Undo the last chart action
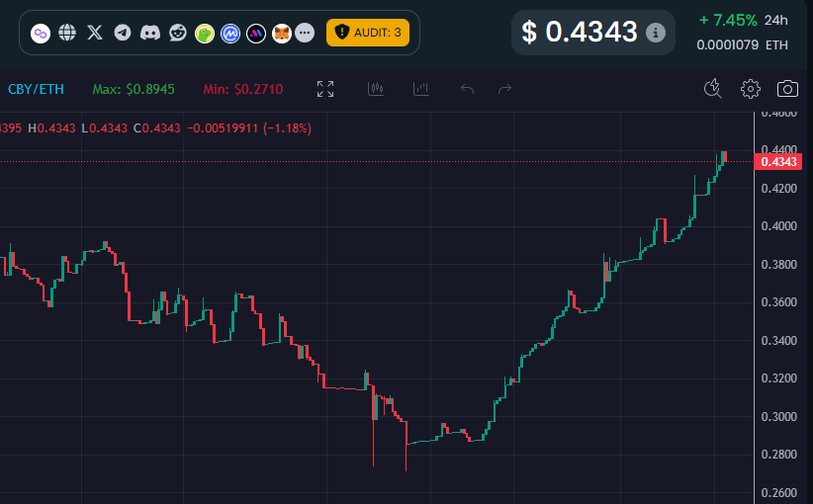 467,89
